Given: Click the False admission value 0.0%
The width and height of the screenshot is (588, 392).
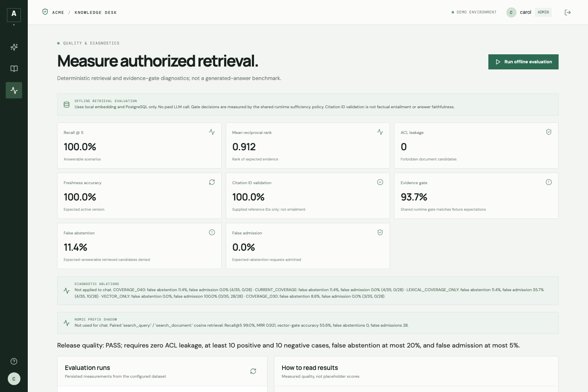Looking at the screenshot, I should coord(243,247).
